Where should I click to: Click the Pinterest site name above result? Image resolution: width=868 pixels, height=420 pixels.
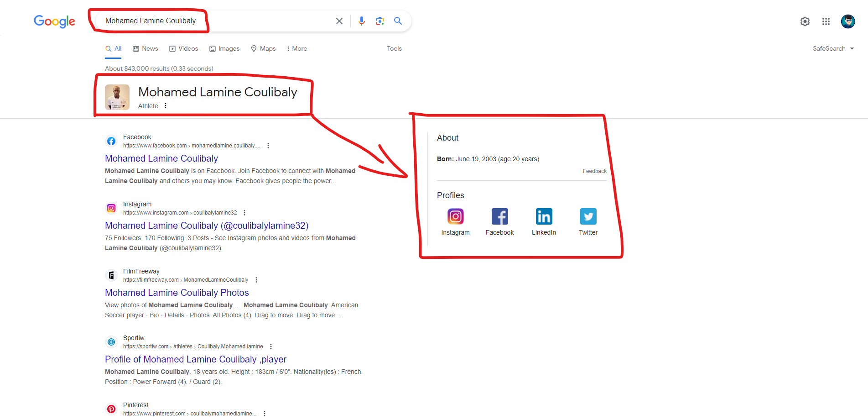(x=136, y=405)
